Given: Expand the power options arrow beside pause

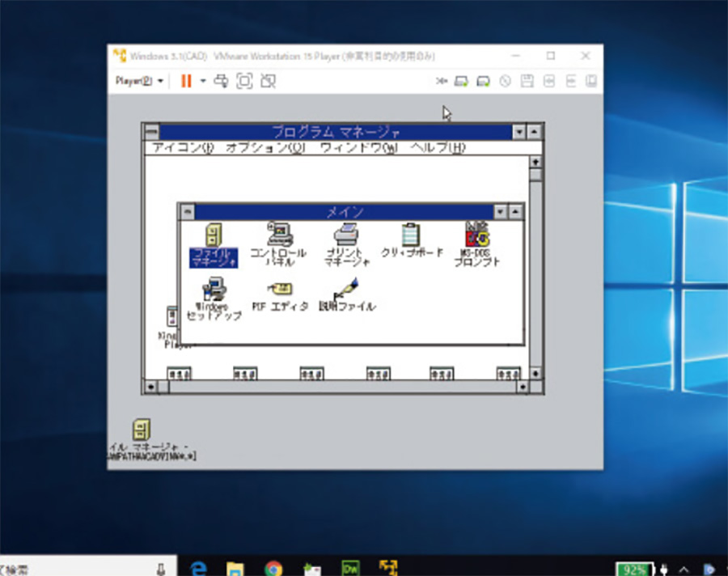Looking at the screenshot, I should pos(202,81).
